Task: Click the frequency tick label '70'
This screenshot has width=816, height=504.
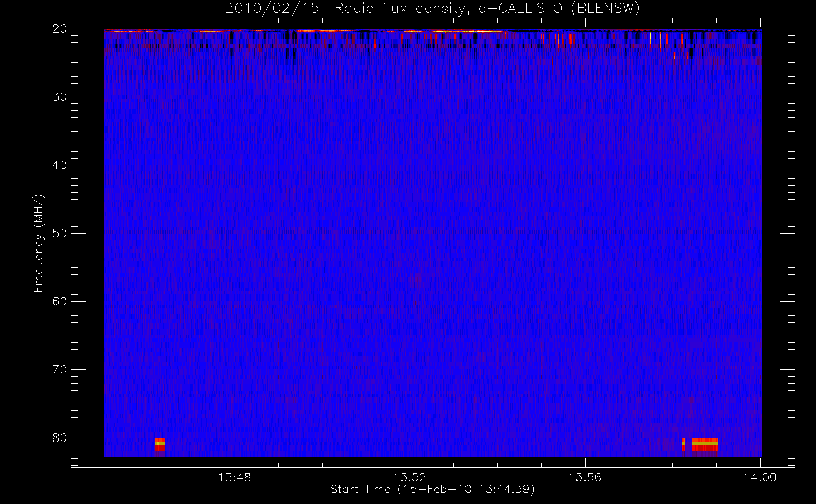Action: pos(60,369)
